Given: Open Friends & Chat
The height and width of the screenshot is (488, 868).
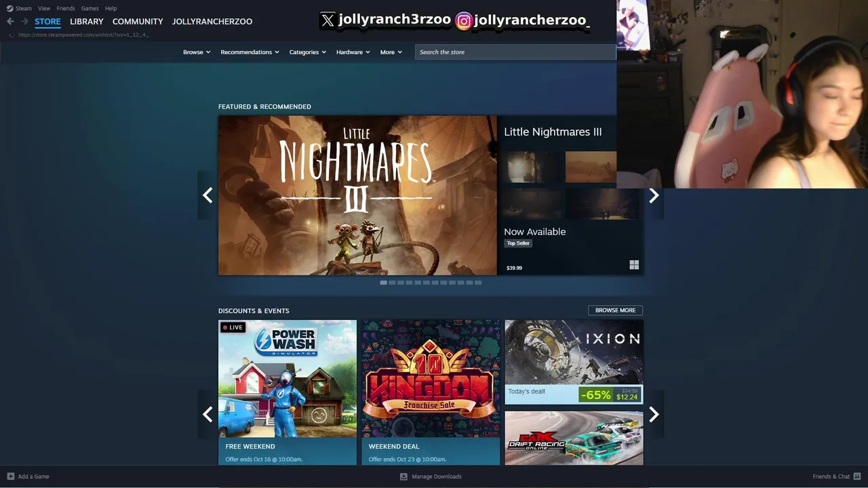Looking at the screenshot, I should [x=831, y=476].
